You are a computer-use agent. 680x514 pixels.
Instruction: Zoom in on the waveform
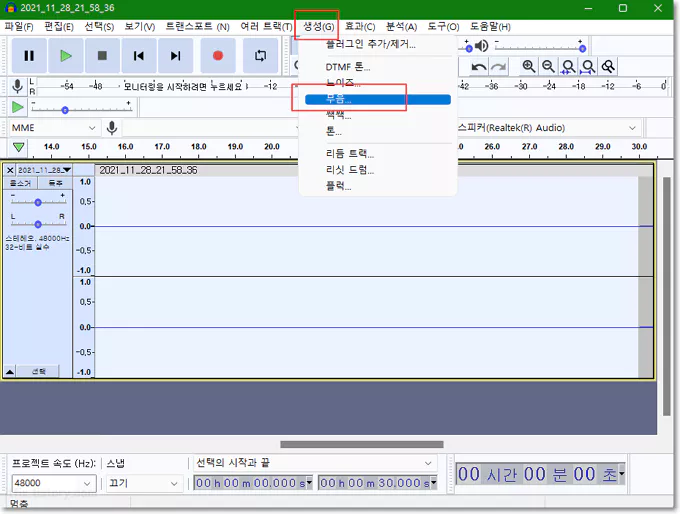[528, 66]
